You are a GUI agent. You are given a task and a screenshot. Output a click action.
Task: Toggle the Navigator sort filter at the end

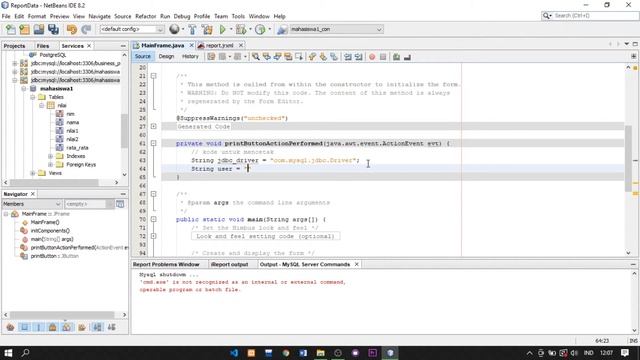coord(111,327)
